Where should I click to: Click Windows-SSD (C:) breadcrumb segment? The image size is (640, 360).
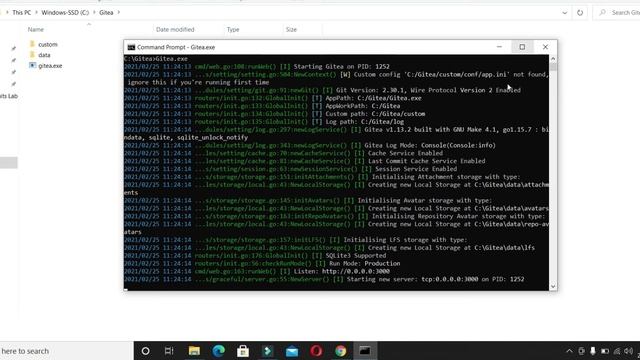click(65, 13)
